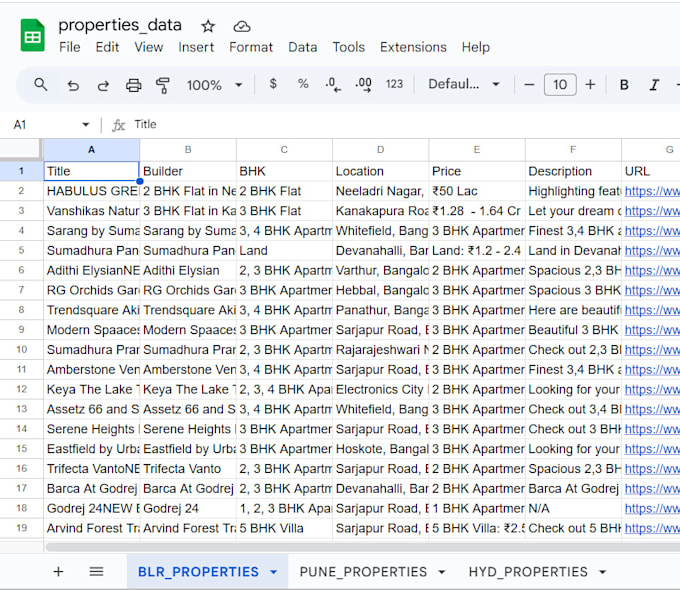Select the BLR_PROPERTIES sheet tab

pyautogui.click(x=198, y=572)
